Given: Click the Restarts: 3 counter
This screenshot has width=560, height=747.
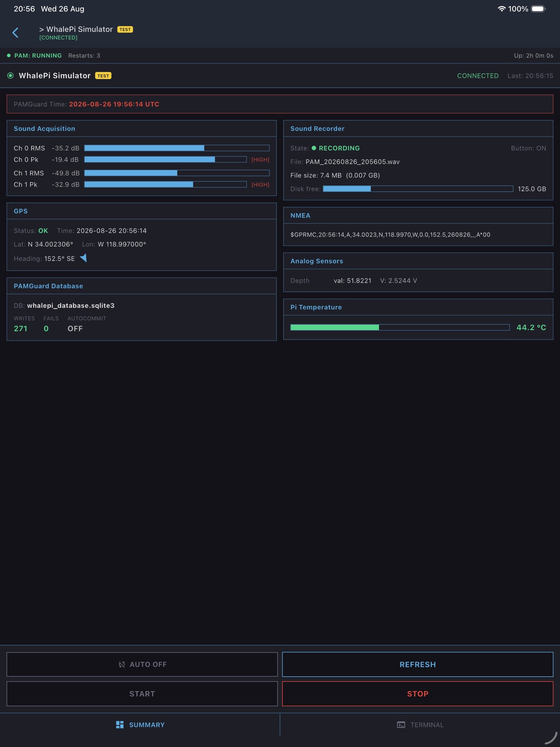Looking at the screenshot, I should pyautogui.click(x=84, y=56).
